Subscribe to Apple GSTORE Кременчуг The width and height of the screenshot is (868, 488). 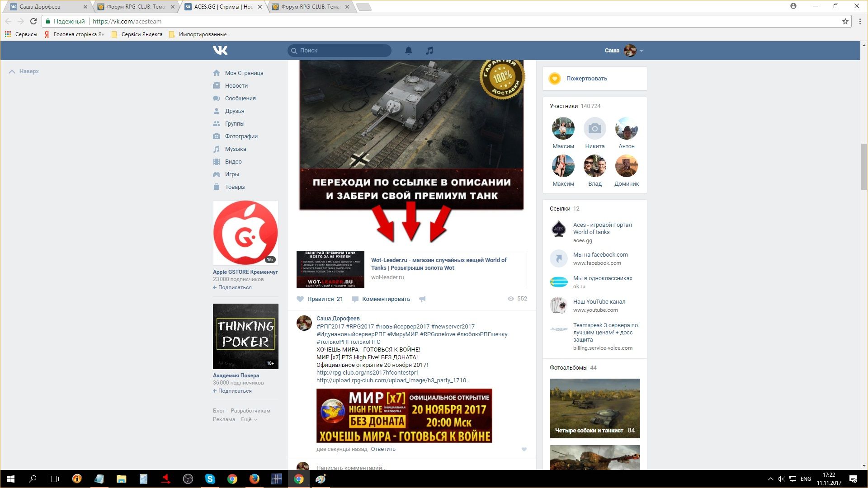coord(234,287)
